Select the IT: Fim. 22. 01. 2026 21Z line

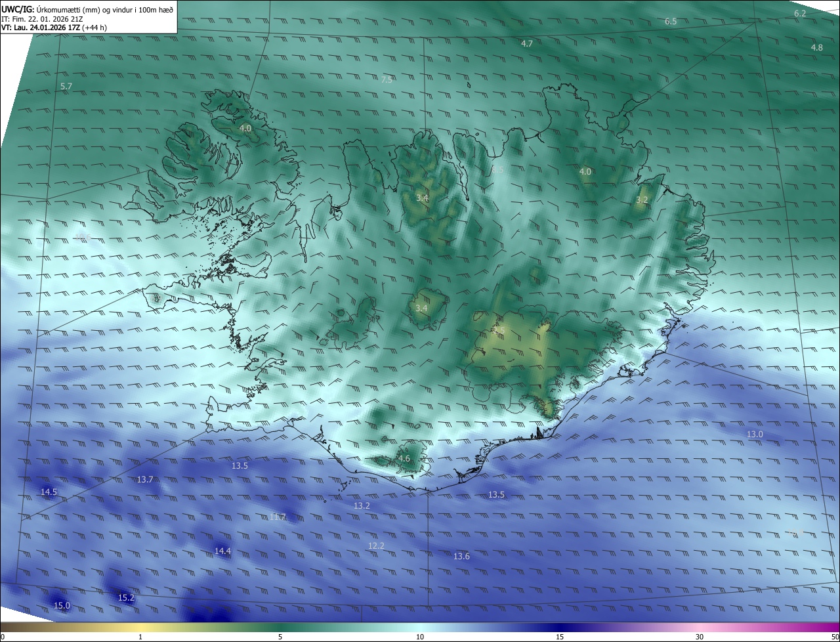[x=42, y=19]
